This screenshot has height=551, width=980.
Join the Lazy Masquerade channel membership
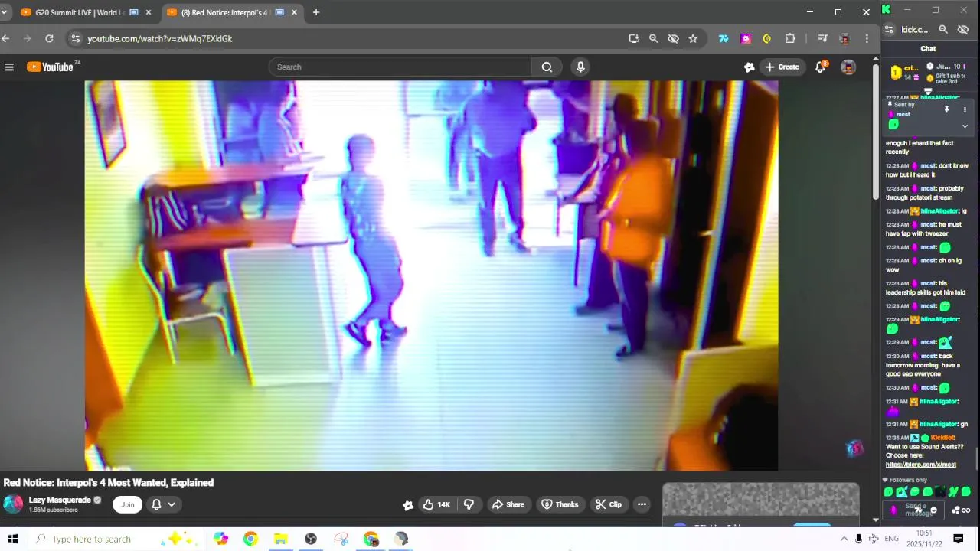(128, 504)
